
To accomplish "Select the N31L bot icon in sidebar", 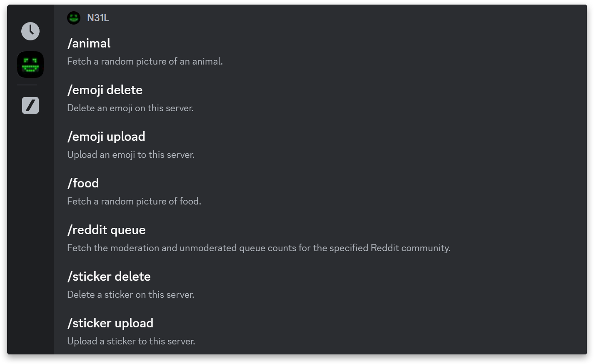I will point(30,65).
